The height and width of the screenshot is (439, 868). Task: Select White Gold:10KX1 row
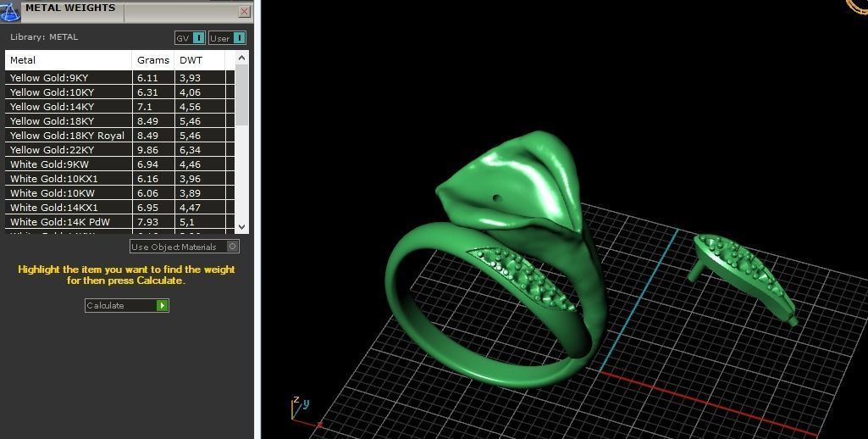click(119, 179)
